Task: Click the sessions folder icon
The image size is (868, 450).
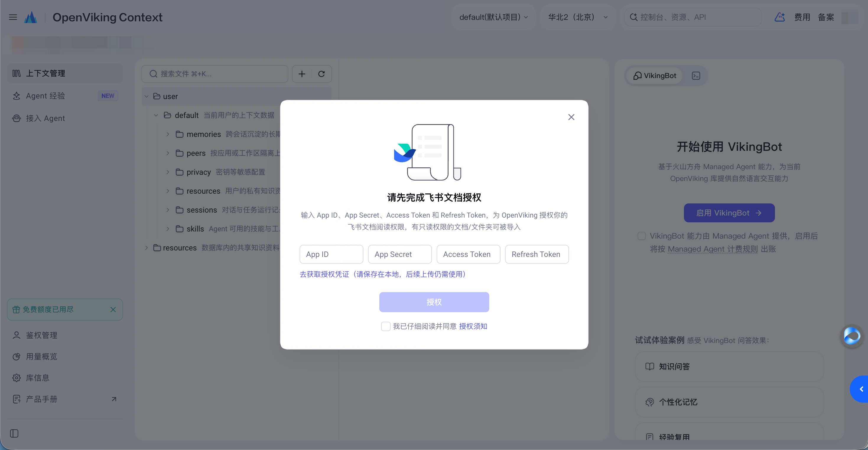Action: pos(180,210)
